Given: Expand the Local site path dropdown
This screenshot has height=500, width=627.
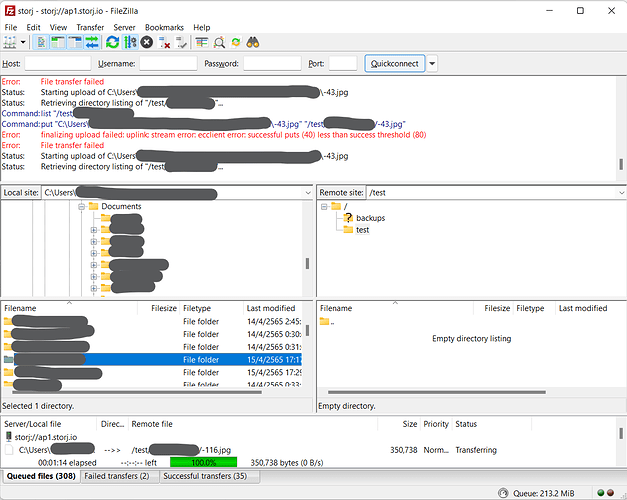Looking at the screenshot, I should click(x=307, y=192).
